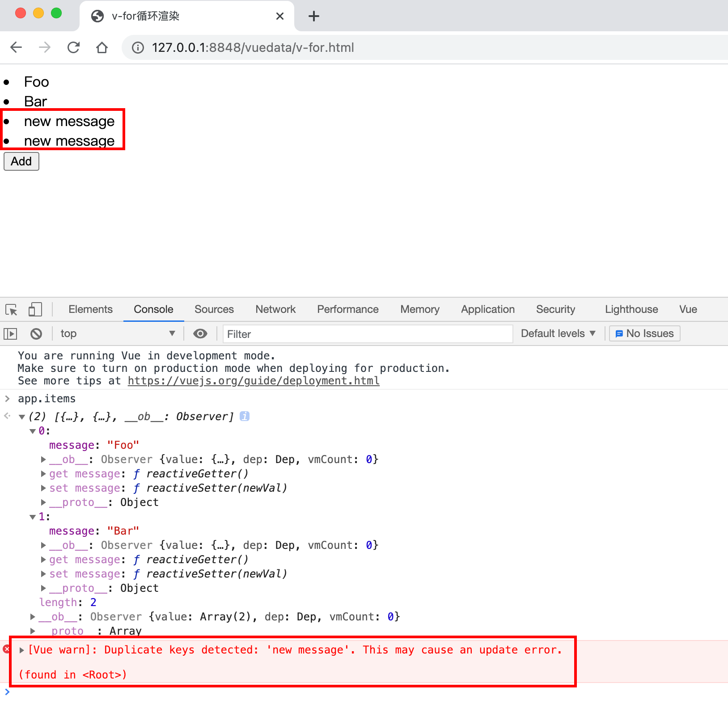Click the array info badge icon
Viewport: 728px width, 708px height.
click(244, 416)
